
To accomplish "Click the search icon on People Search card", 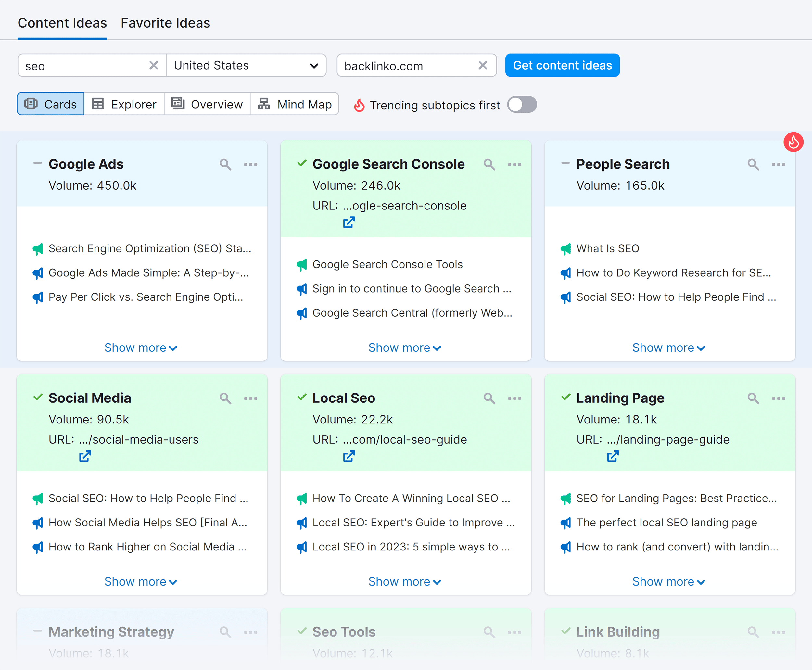I will tap(753, 164).
